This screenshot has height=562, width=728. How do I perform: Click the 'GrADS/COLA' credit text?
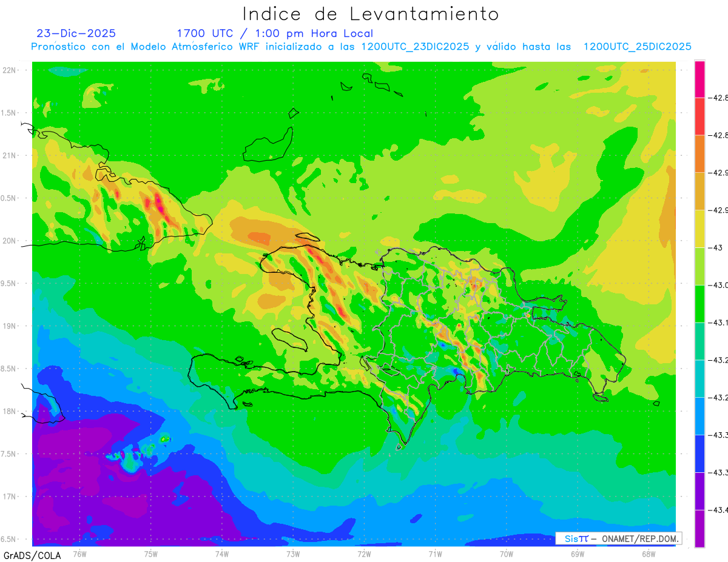pos(32,555)
